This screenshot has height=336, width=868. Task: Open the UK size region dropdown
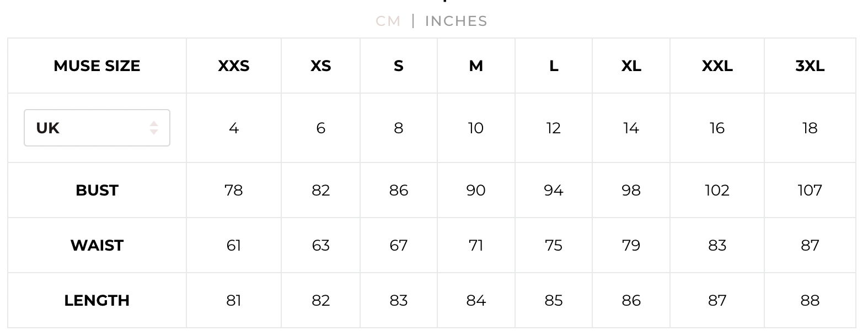click(x=97, y=128)
